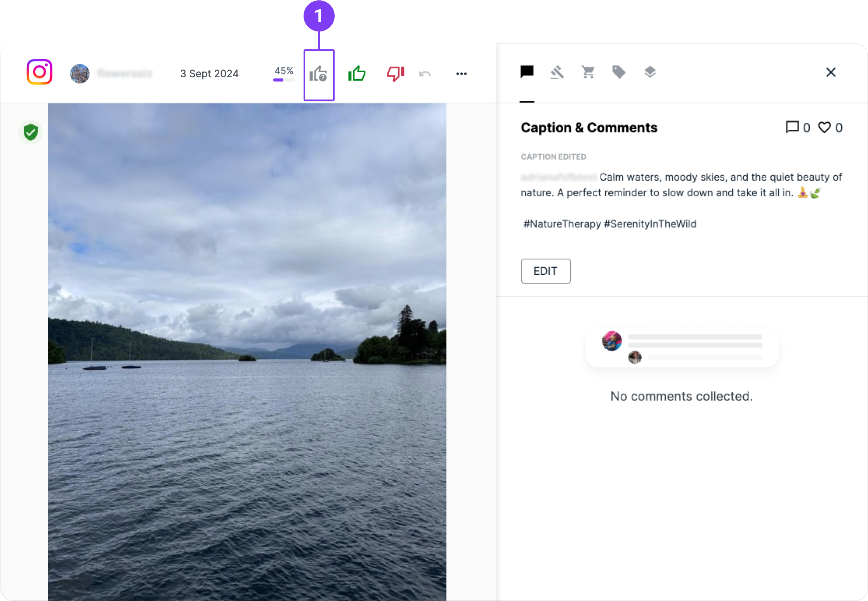
Task: Close the content detail panel
Action: pos(831,72)
